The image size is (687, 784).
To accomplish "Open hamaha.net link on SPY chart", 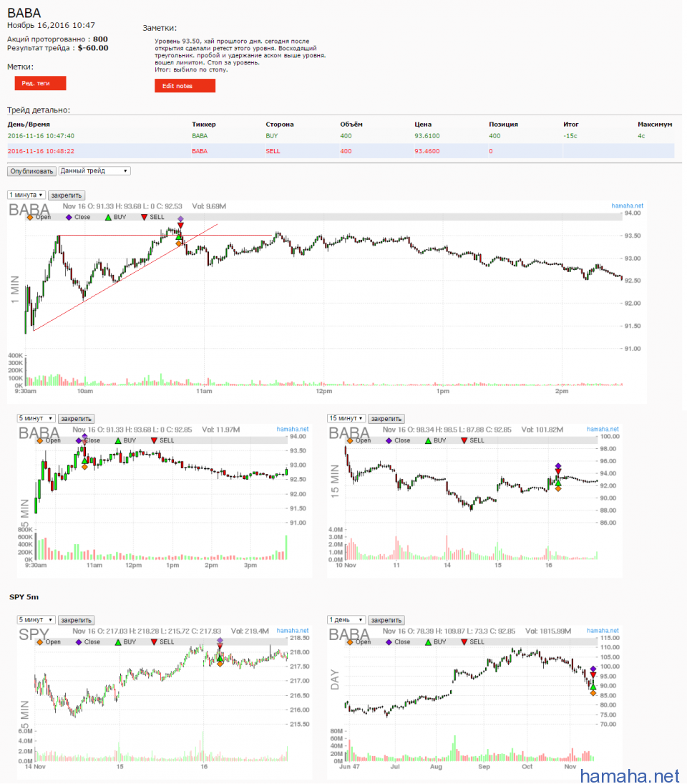I will coord(292,631).
